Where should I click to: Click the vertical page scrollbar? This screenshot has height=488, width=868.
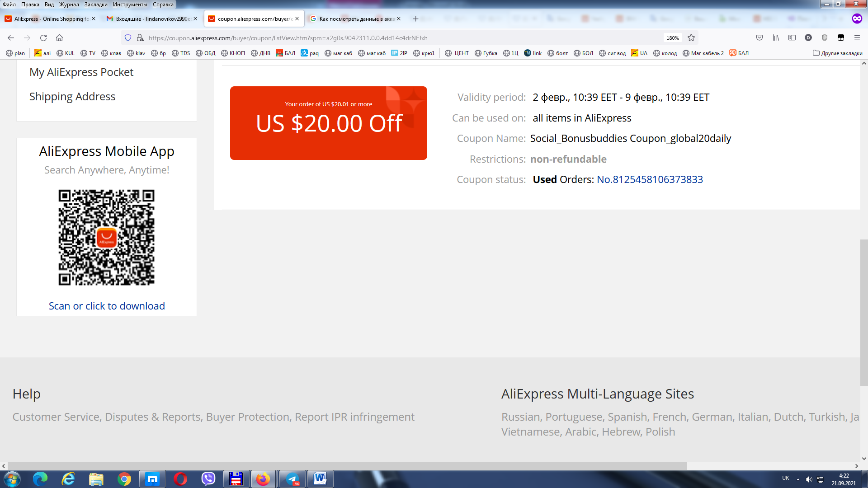pos(864,313)
